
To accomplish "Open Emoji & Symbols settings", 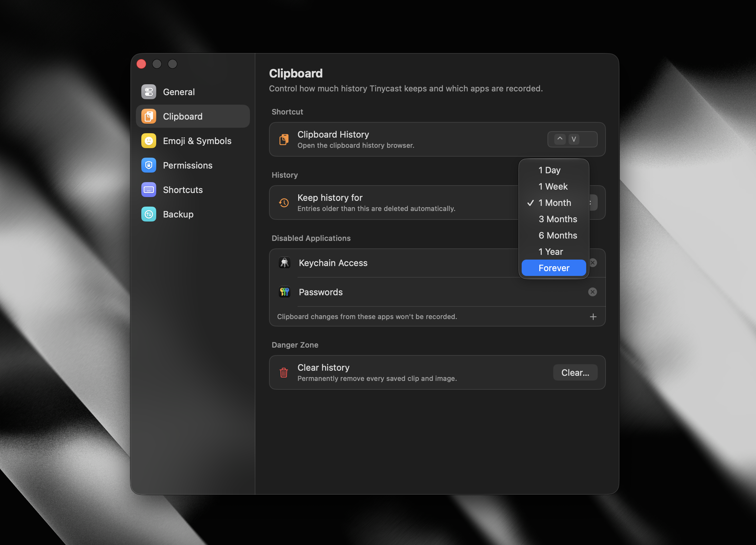I will coord(193,141).
